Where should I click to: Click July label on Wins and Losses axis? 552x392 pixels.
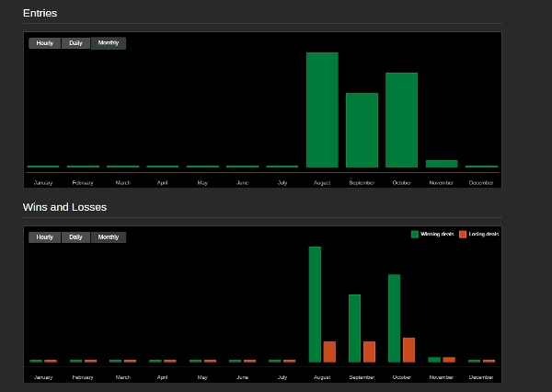282,377
